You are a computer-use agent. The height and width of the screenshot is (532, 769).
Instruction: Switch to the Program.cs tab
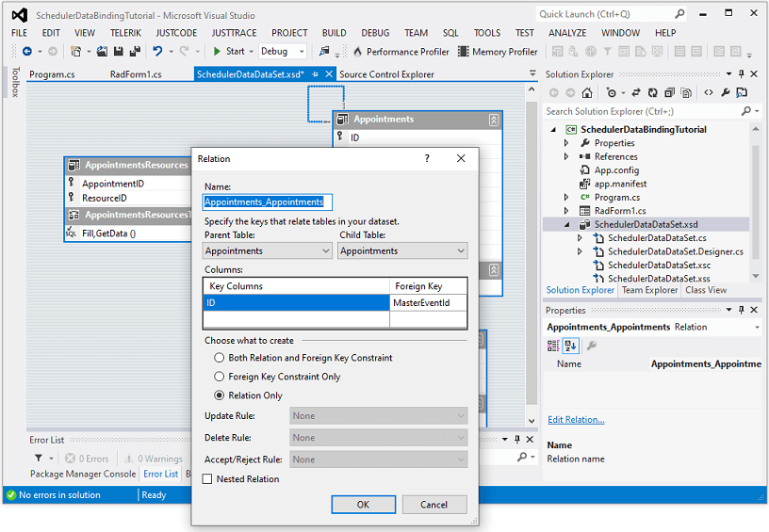pyautogui.click(x=52, y=74)
